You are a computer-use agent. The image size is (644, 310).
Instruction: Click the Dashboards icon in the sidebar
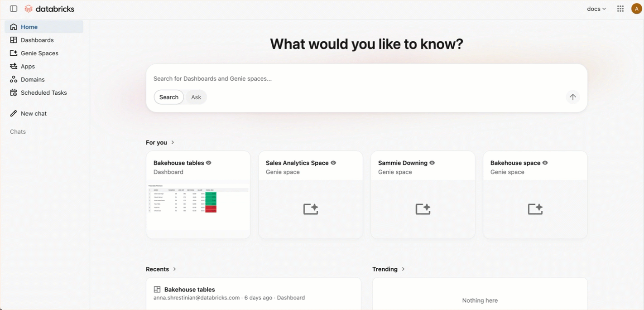[14, 40]
